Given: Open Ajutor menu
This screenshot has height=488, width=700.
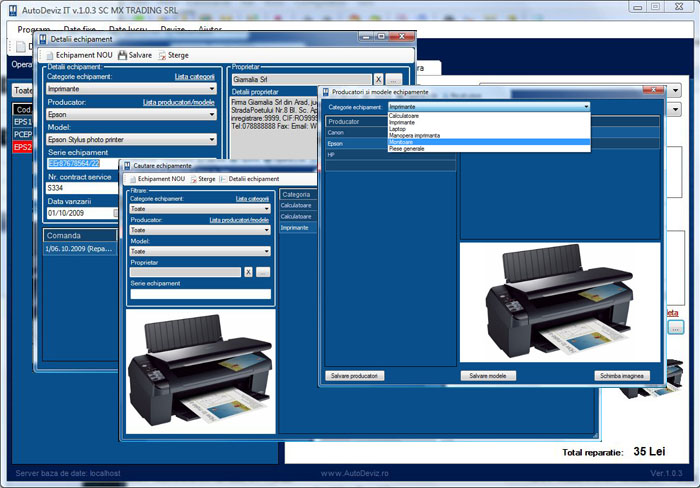Looking at the screenshot, I should 210,29.
